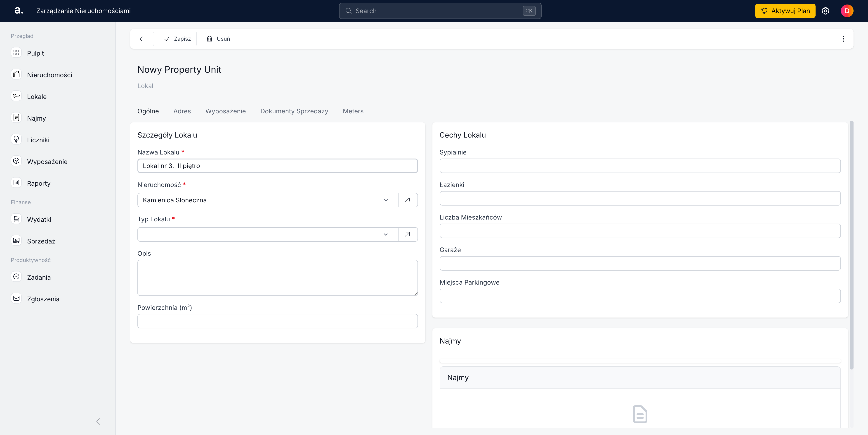The height and width of the screenshot is (435, 868).
Task: Click the Opis text area
Action: click(278, 278)
